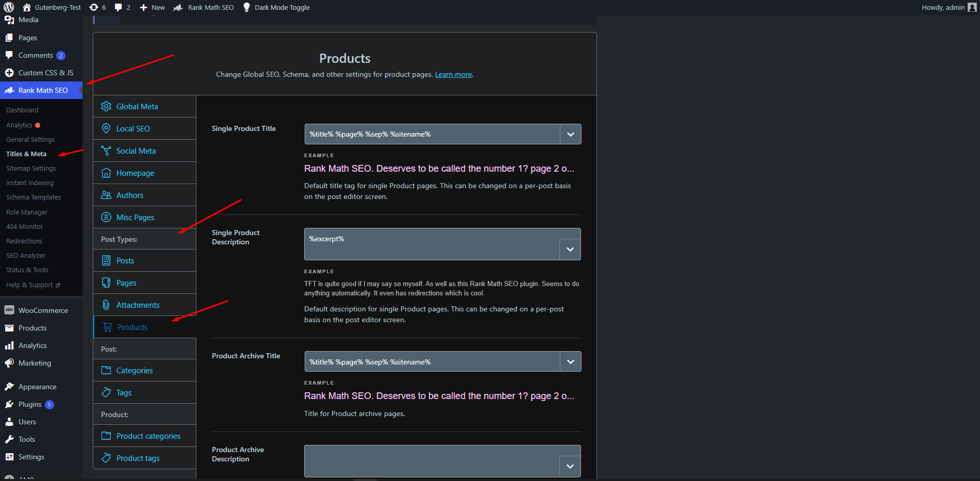Switch to the Misc Pages tab

click(135, 217)
